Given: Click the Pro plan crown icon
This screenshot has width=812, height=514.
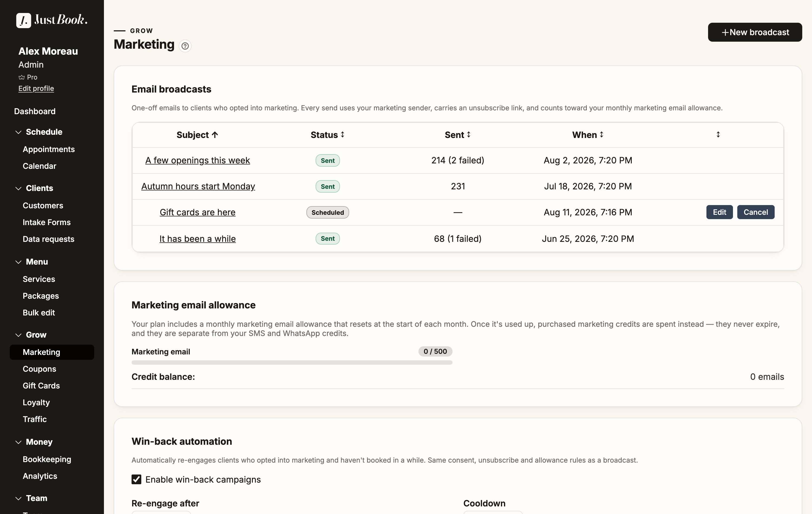Looking at the screenshot, I should click(22, 77).
